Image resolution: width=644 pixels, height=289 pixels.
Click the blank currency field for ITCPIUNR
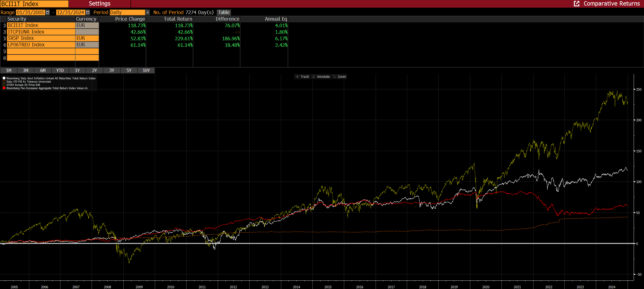(87, 32)
